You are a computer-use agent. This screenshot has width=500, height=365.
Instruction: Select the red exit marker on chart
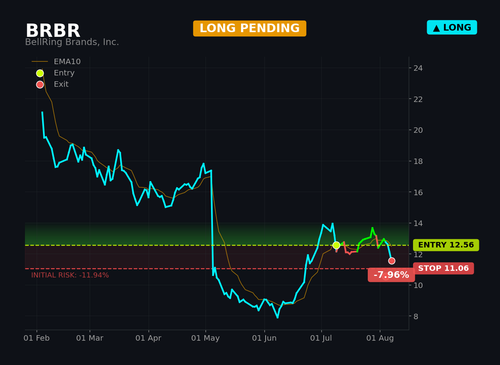pyautogui.click(x=392, y=261)
